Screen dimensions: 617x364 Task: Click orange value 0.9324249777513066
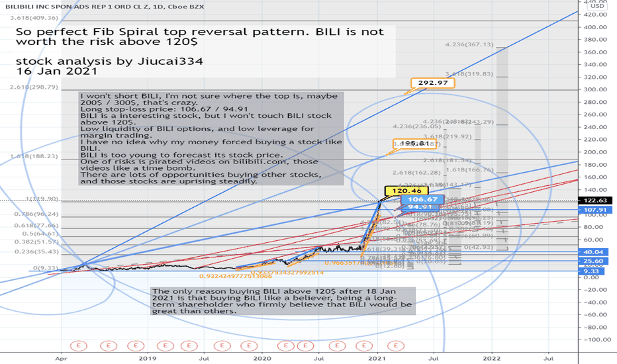[235, 276]
